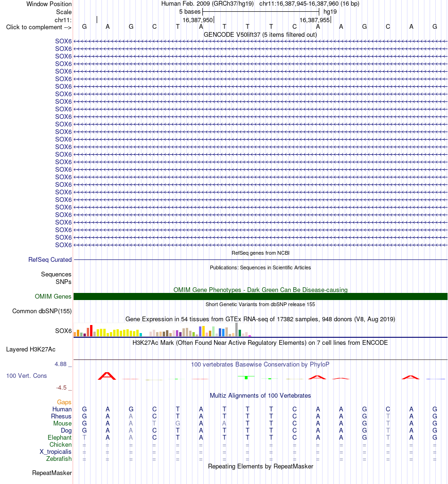448x484 pixels.
Task: Click the tall red bar in GTEx chart
Action: tap(91, 331)
